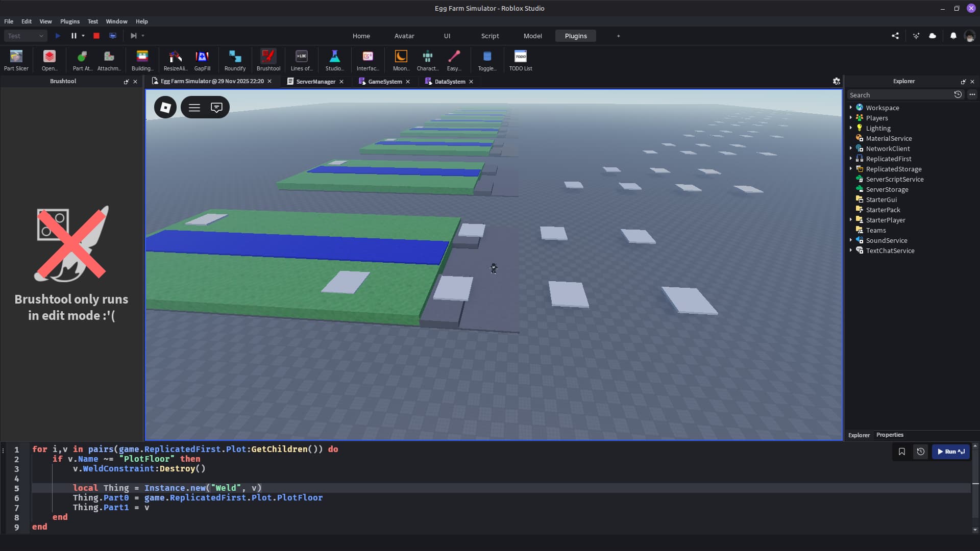Viewport: 980px width, 551px height.
Task: Open the Test mode dropdown
Action: tap(25, 36)
